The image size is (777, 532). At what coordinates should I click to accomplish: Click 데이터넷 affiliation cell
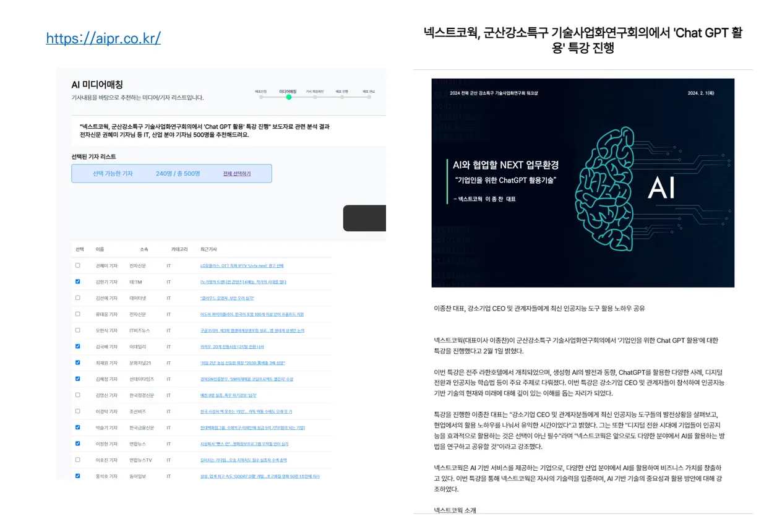(x=138, y=298)
